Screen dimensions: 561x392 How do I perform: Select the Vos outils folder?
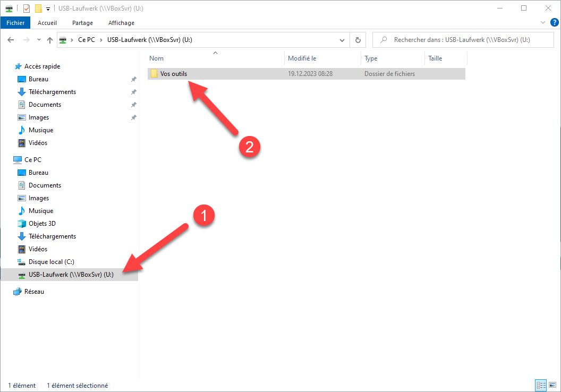[x=306, y=74]
